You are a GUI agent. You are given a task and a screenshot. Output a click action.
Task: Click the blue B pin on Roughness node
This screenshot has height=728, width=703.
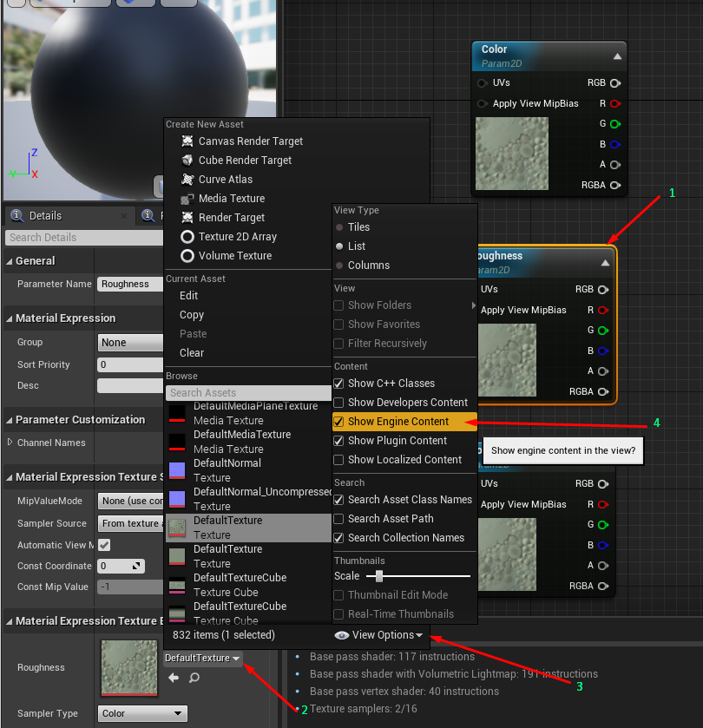[x=603, y=351]
